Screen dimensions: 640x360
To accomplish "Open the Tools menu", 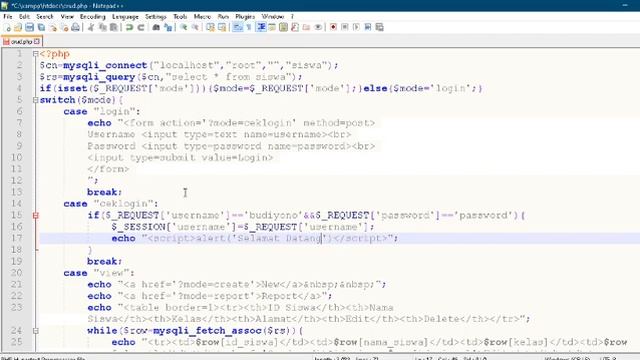I will [x=180, y=17].
